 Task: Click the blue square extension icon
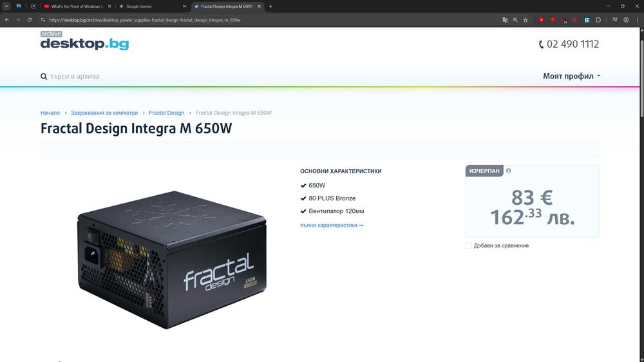click(587, 20)
